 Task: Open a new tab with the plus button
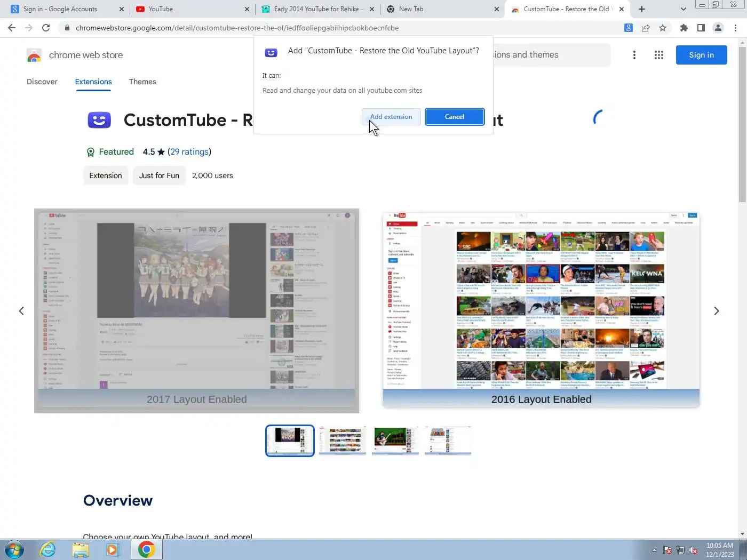[642, 9]
